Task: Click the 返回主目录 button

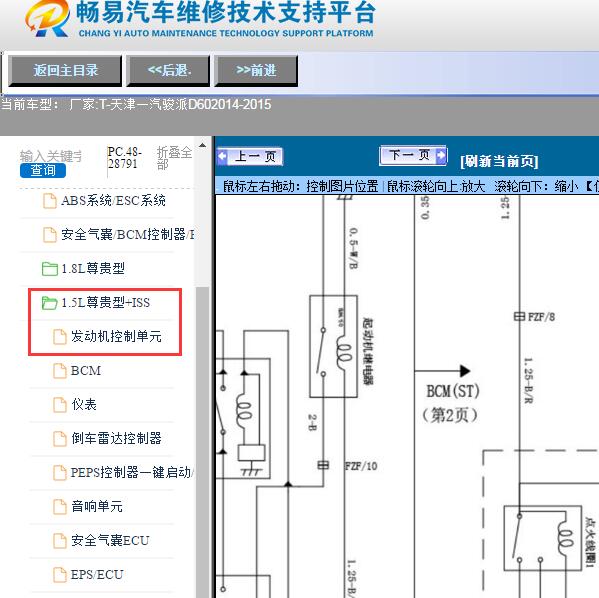Action: click(65, 71)
